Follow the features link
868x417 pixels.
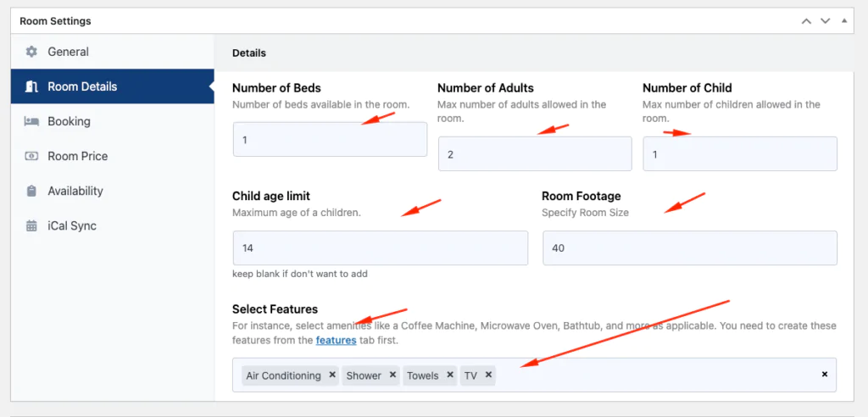(x=336, y=341)
